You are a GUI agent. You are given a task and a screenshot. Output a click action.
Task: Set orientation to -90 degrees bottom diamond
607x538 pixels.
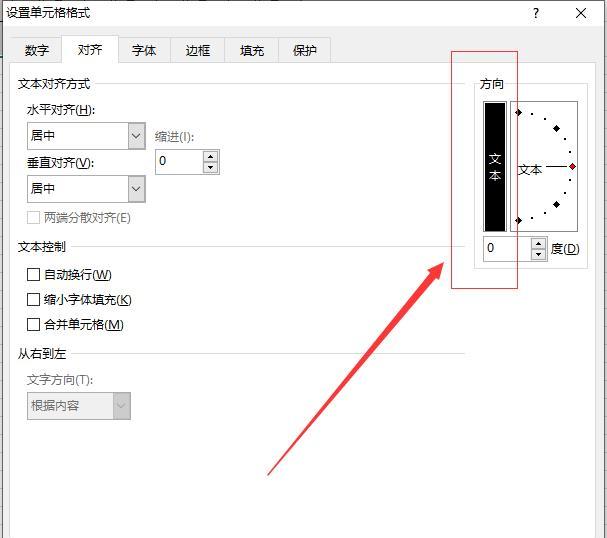tap(518, 220)
